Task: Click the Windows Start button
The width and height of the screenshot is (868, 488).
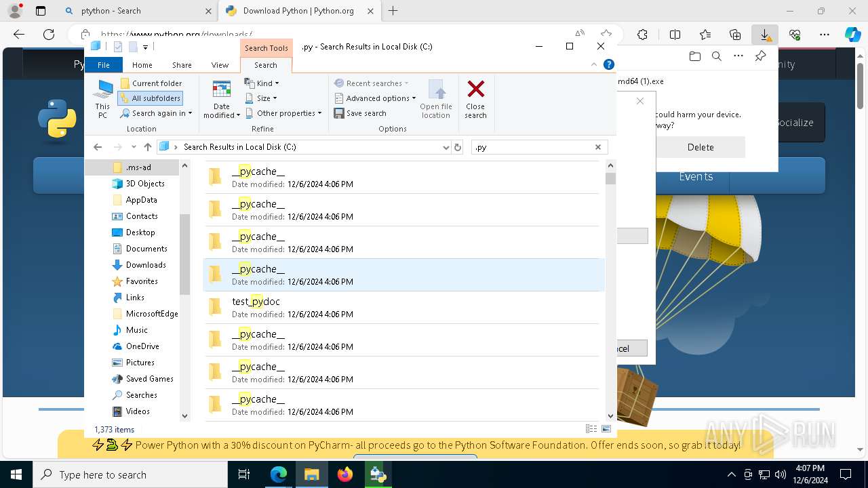Action: tap(16, 474)
